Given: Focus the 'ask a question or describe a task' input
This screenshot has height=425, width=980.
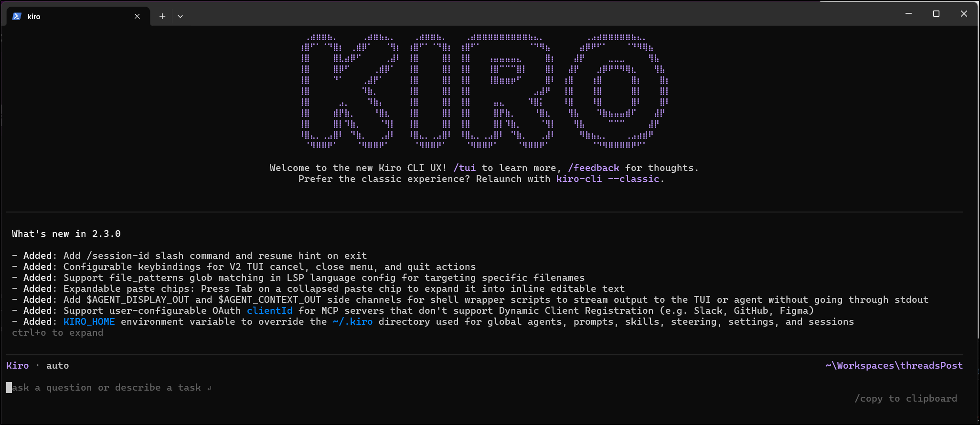Looking at the screenshot, I should pyautogui.click(x=110, y=387).
